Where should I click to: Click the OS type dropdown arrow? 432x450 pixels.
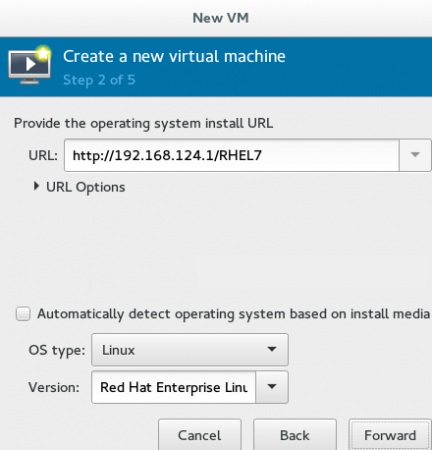coord(272,349)
